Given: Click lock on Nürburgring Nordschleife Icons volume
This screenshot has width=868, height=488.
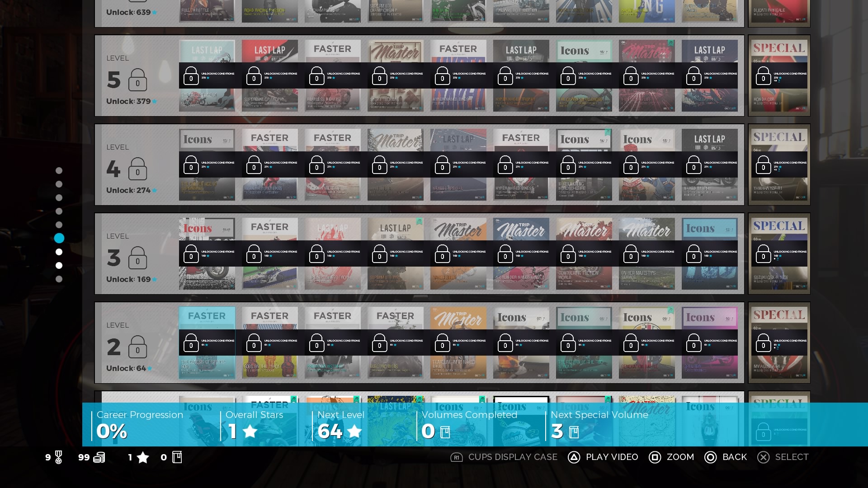Looking at the screenshot, I should [568, 165].
